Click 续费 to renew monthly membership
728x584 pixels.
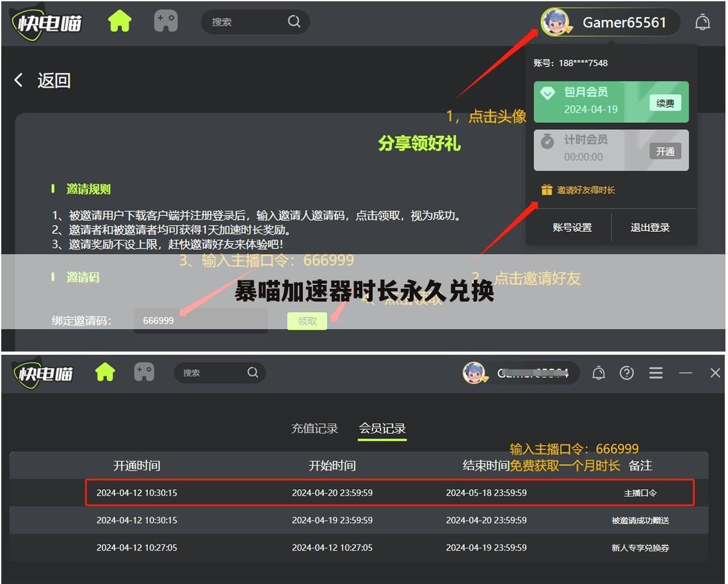pyautogui.click(x=665, y=103)
